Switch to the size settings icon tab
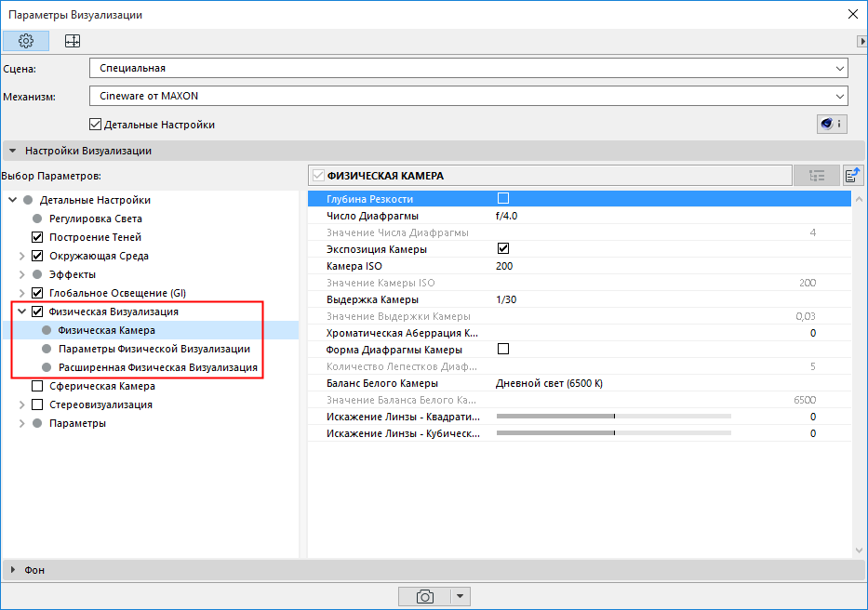The image size is (868, 610). tap(73, 41)
